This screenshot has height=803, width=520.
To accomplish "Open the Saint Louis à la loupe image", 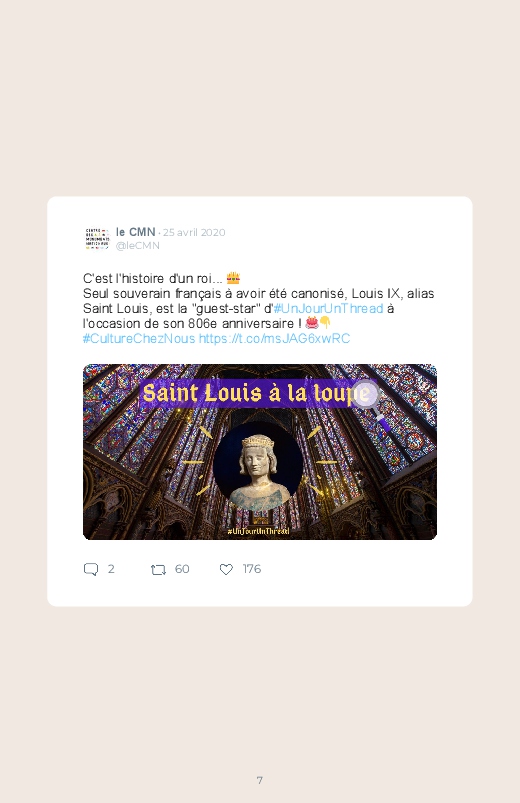I will [x=260, y=452].
